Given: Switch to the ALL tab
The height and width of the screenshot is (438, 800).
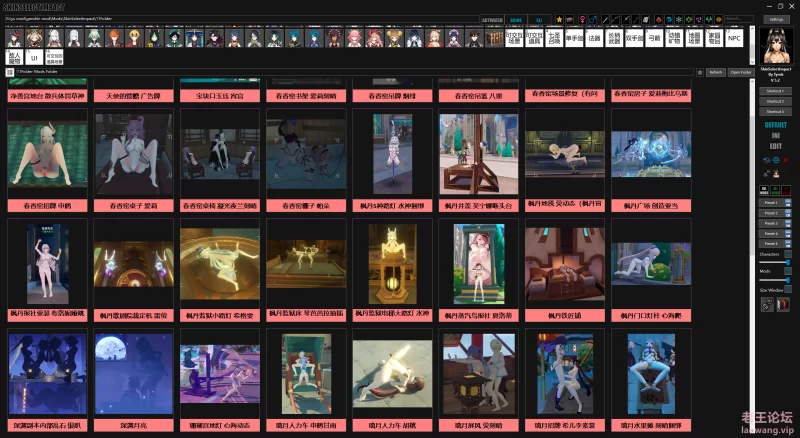Looking at the screenshot, I should point(539,20).
